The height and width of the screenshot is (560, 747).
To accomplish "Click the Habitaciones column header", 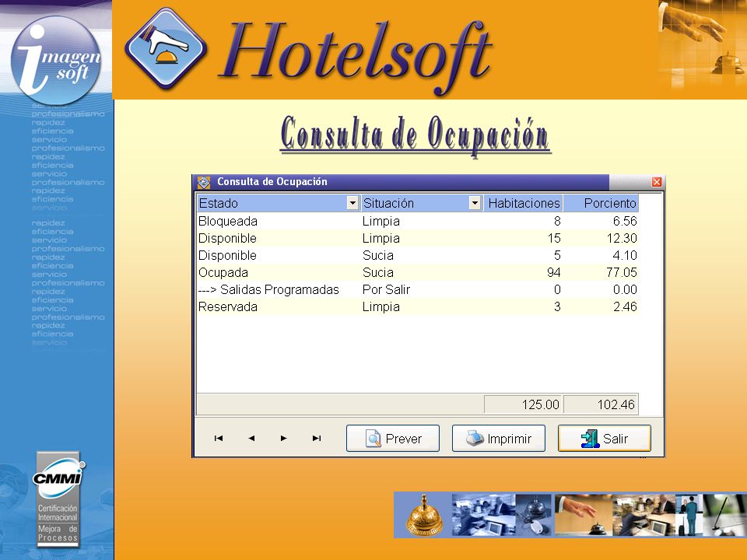I will pos(523,203).
